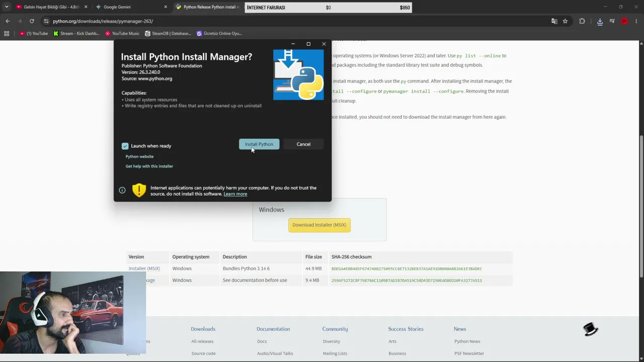This screenshot has height=362, width=644.
Task: Open Get help with this installer link
Action: (x=149, y=166)
